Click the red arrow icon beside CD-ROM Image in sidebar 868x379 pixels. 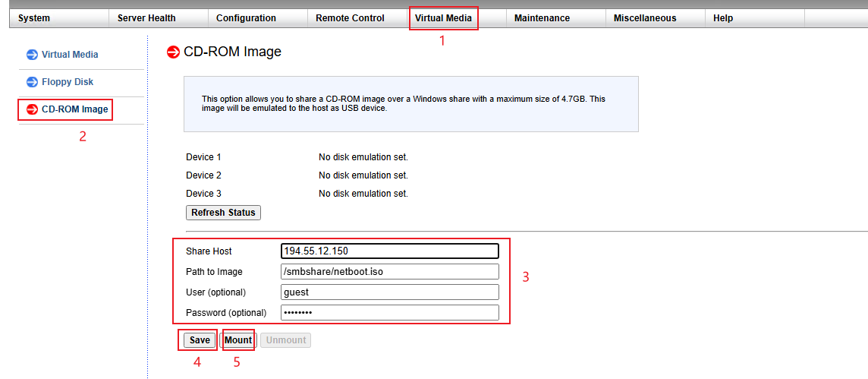pyautogui.click(x=32, y=109)
